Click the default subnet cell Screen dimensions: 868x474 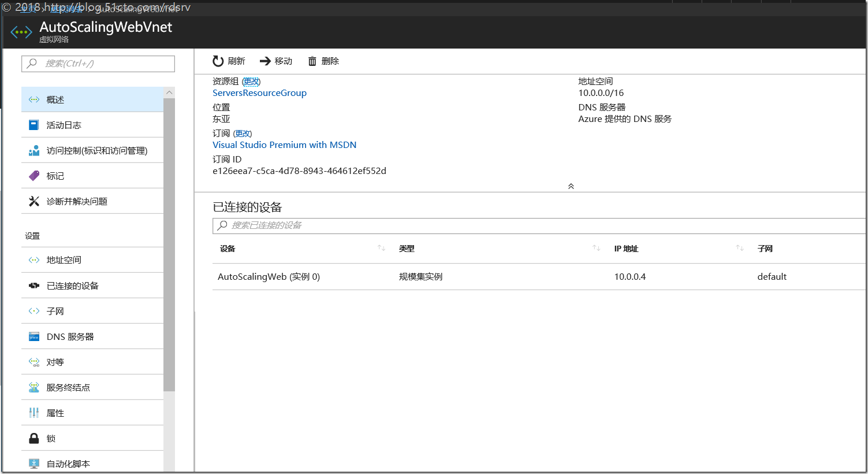pos(772,277)
